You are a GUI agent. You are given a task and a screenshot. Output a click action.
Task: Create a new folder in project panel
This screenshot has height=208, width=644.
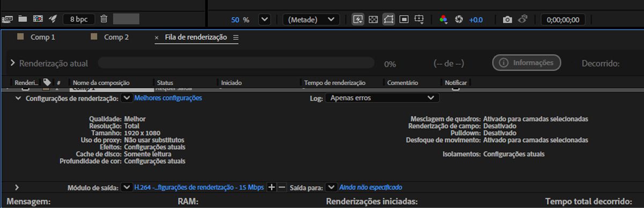pyautogui.click(x=23, y=19)
